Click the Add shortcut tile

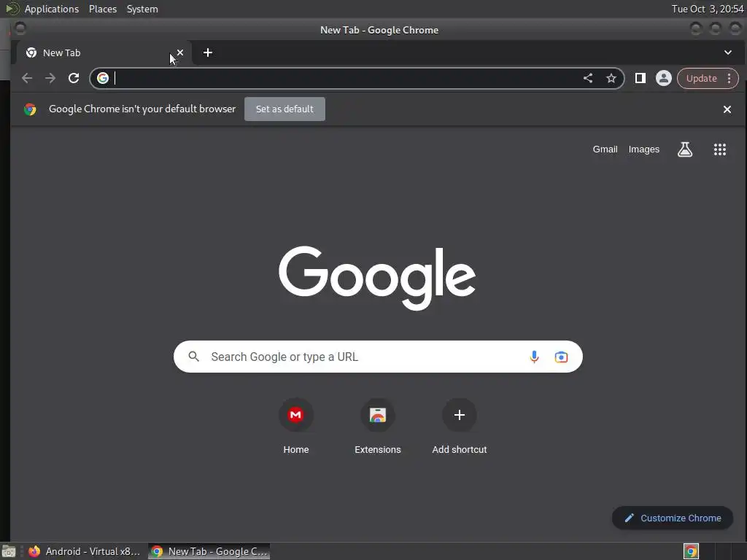[460, 426]
